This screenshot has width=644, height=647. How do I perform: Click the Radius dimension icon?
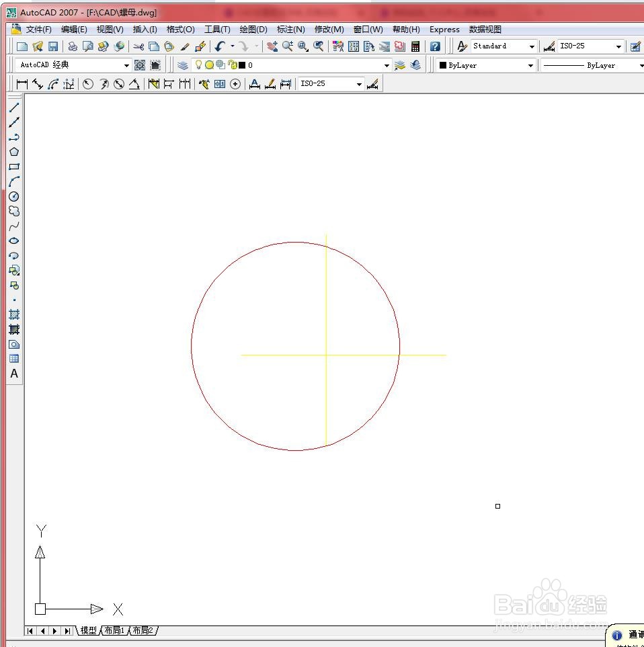(x=87, y=84)
